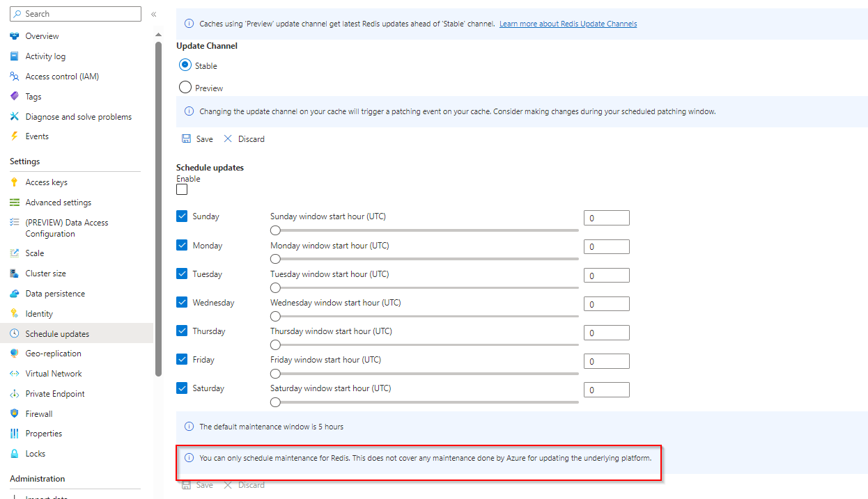
Task: Go to Advanced settings
Action: coord(77,203)
